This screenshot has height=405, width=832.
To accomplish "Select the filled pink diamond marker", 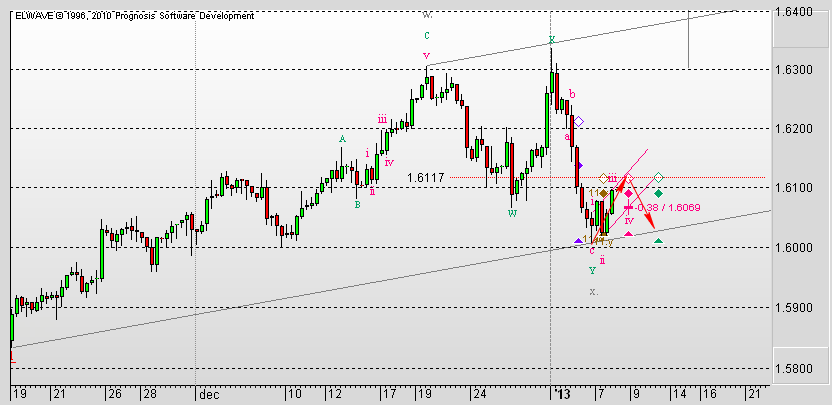I will click(628, 193).
